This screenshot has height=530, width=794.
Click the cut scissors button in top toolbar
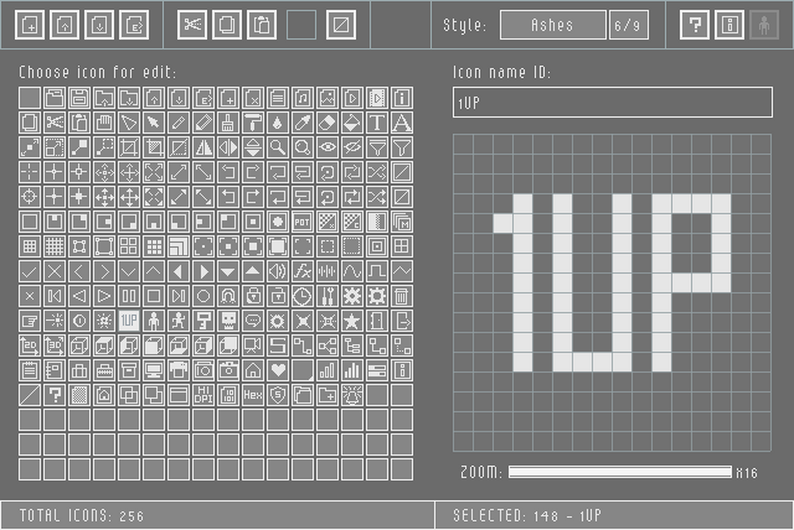(192, 25)
